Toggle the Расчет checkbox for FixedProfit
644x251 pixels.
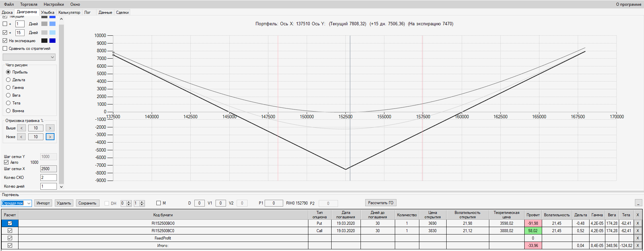10,238
